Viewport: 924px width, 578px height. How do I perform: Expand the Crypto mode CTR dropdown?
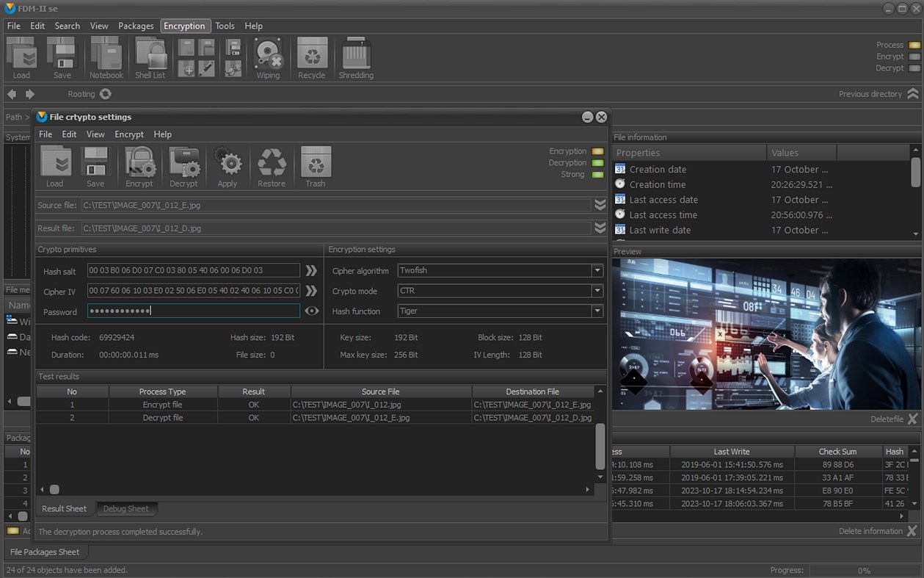click(x=597, y=292)
